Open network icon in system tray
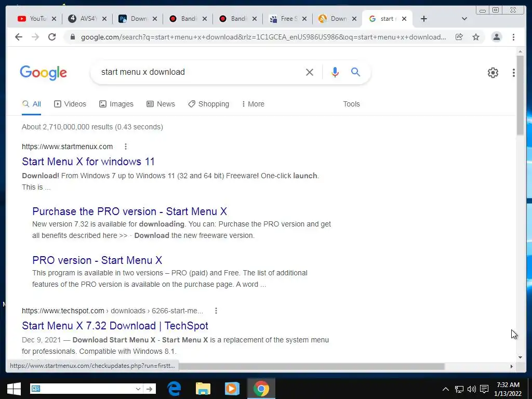The height and width of the screenshot is (399, 532). click(x=459, y=389)
